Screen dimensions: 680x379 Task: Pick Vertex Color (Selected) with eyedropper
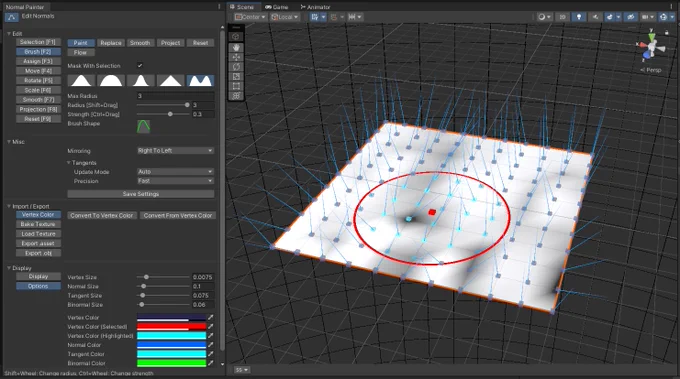tap(211, 327)
